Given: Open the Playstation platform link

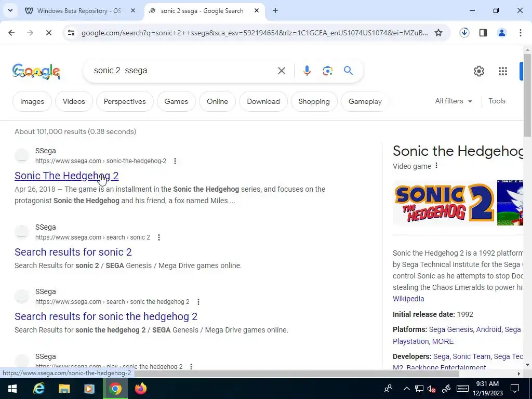Looking at the screenshot, I should coord(410,341).
